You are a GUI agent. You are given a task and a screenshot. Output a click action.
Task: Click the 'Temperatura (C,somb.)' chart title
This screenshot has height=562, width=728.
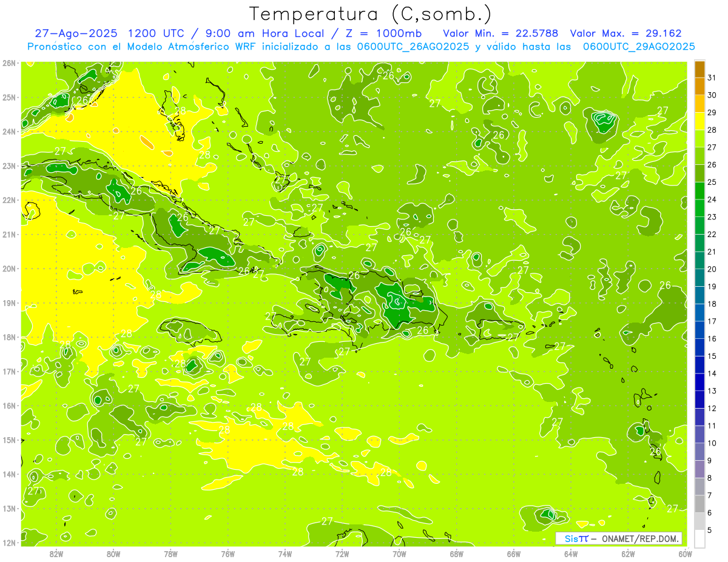[x=371, y=14]
